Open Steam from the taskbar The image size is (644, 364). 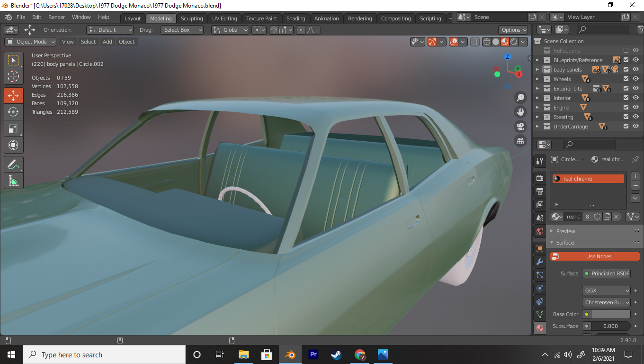tap(337, 355)
